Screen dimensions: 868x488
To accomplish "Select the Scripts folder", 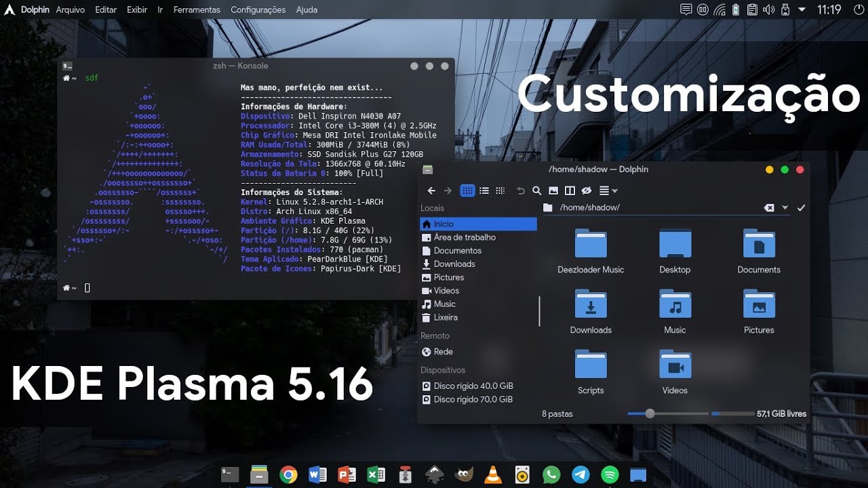I will coord(591,371).
